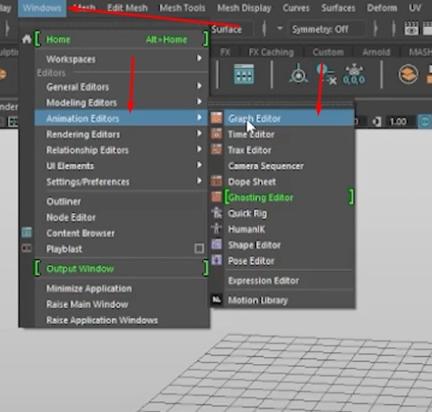Open Playblast options box
Image resolution: width=432 pixels, height=412 pixels.
199,249
